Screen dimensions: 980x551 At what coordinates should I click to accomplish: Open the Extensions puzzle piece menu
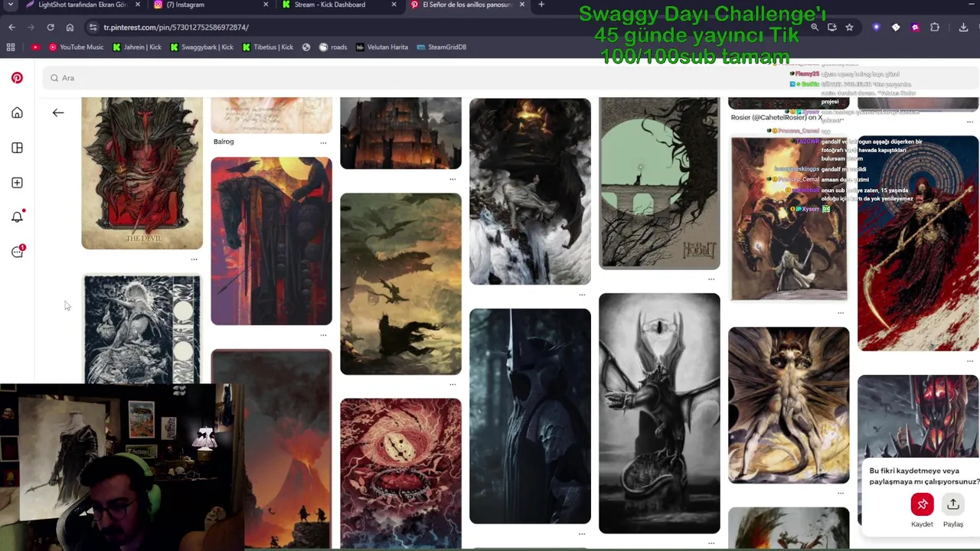(x=935, y=28)
